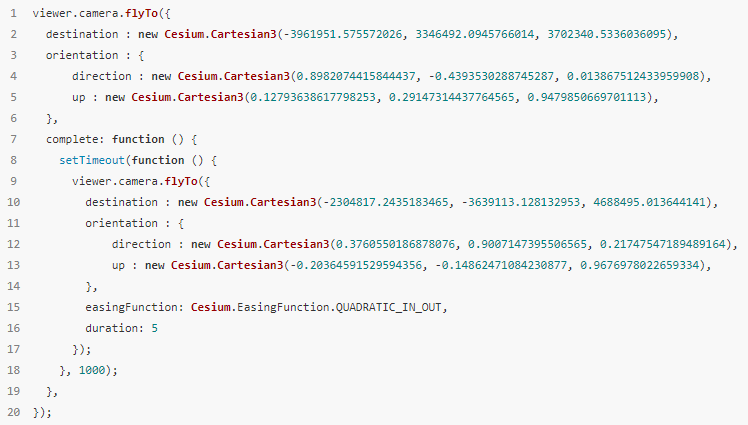Click Cesium.Cartesian3 on the line 5 up vector

(x=187, y=97)
